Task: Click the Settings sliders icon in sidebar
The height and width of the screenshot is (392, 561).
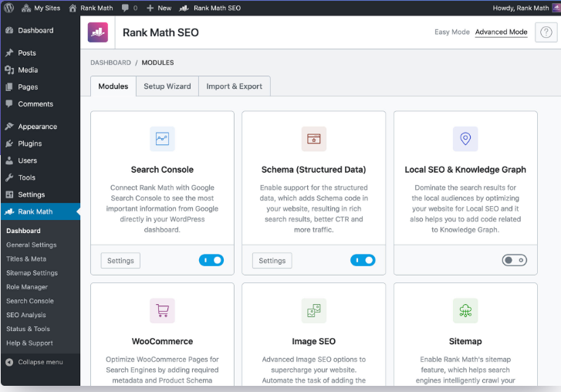Action: 10,194
